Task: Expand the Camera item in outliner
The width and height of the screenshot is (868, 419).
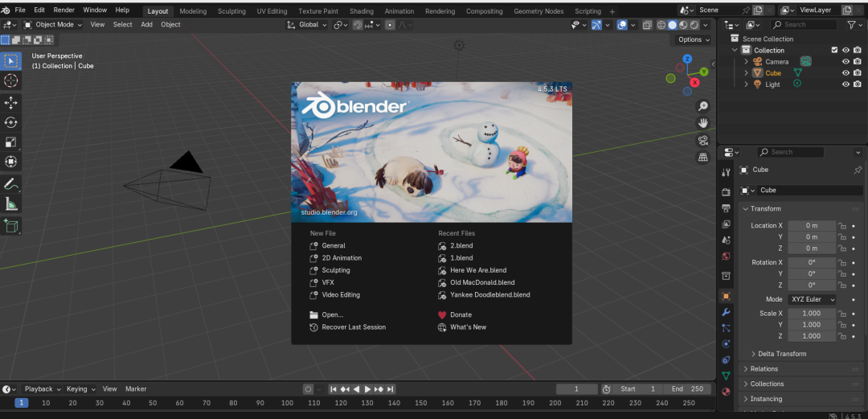Action: pos(746,61)
